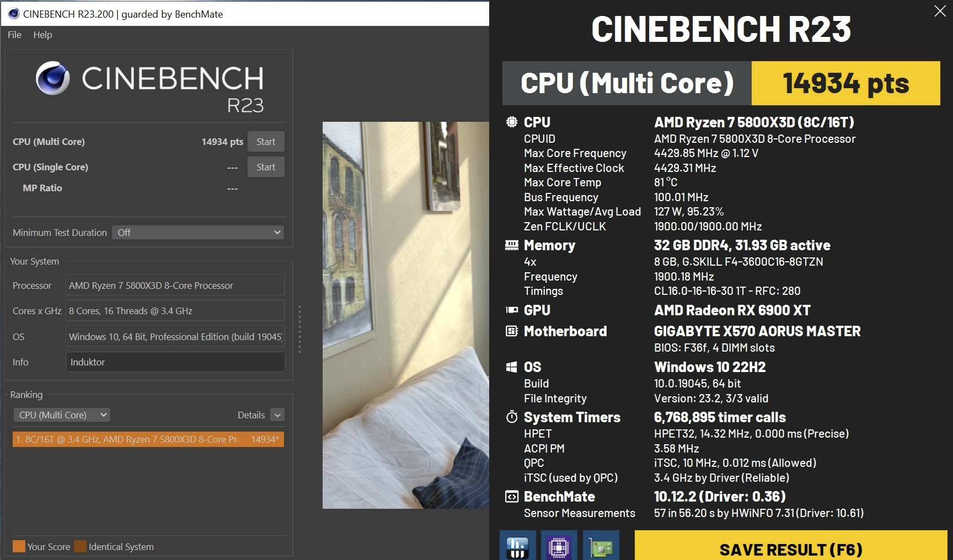The height and width of the screenshot is (560, 953).
Task: Click the 14934 pts value in Cinebench window
Action: (222, 142)
